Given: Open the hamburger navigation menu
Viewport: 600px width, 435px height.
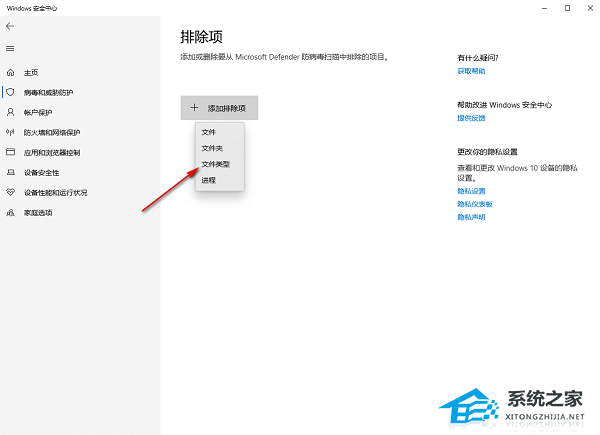Looking at the screenshot, I should [x=10, y=49].
